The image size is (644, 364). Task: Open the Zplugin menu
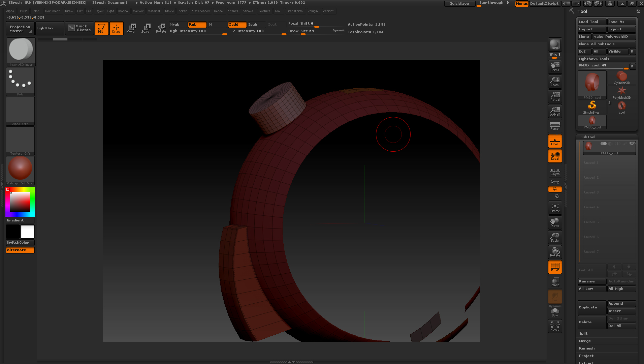[x=313, y=11]
